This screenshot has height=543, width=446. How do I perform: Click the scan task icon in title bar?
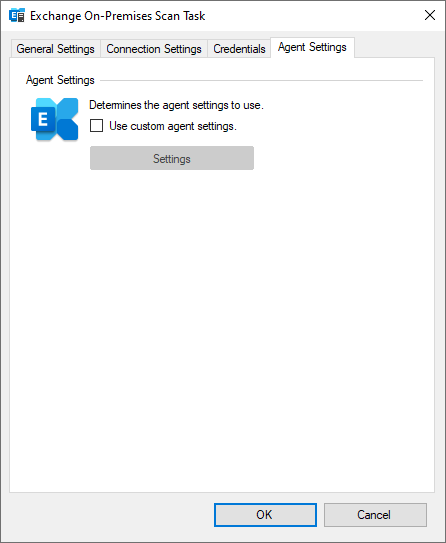tap(17, 16)
